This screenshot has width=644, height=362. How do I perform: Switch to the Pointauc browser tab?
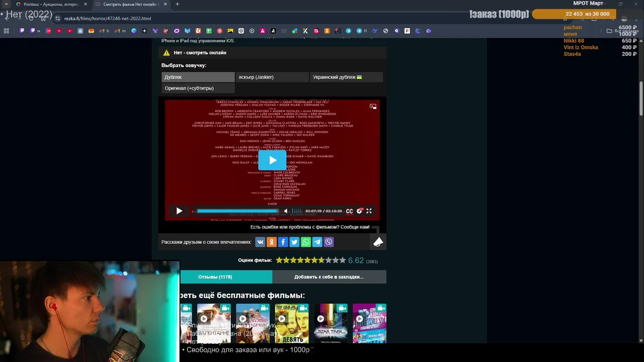(51, 4)
